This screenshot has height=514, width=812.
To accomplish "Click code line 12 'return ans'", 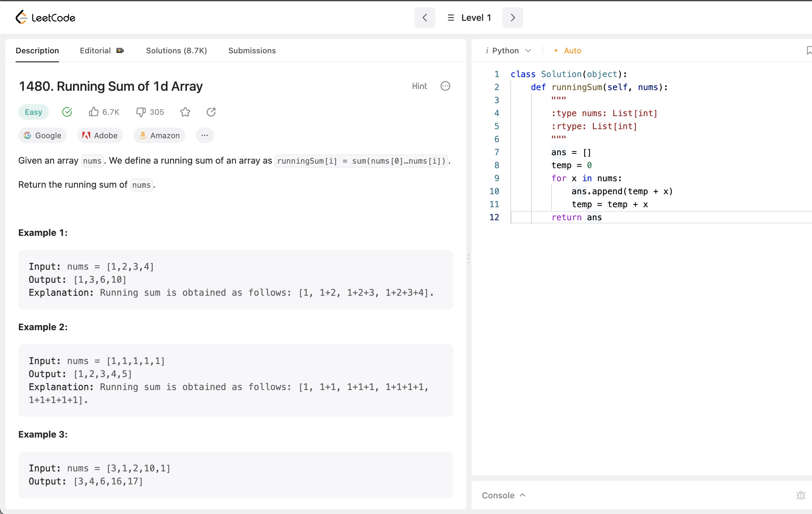I will 576,217.
